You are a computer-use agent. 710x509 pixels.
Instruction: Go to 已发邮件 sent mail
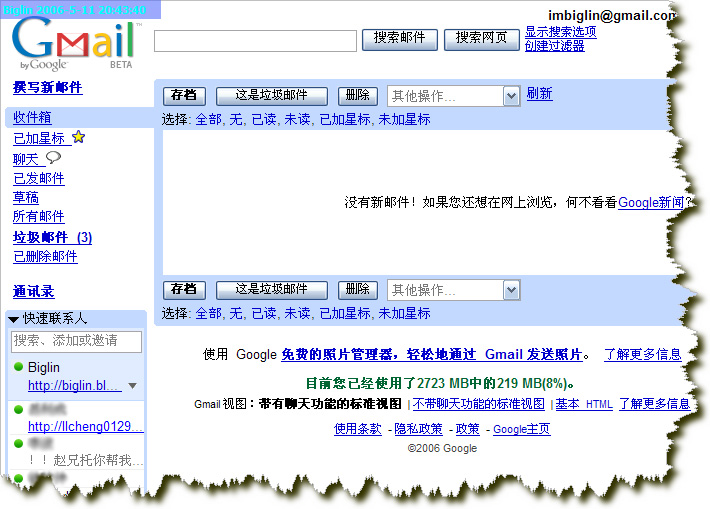[x=39, y=178]
